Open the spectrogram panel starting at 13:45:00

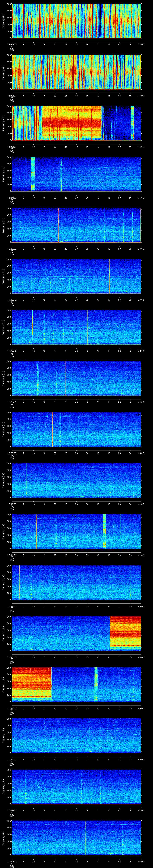tap(77, 736)
